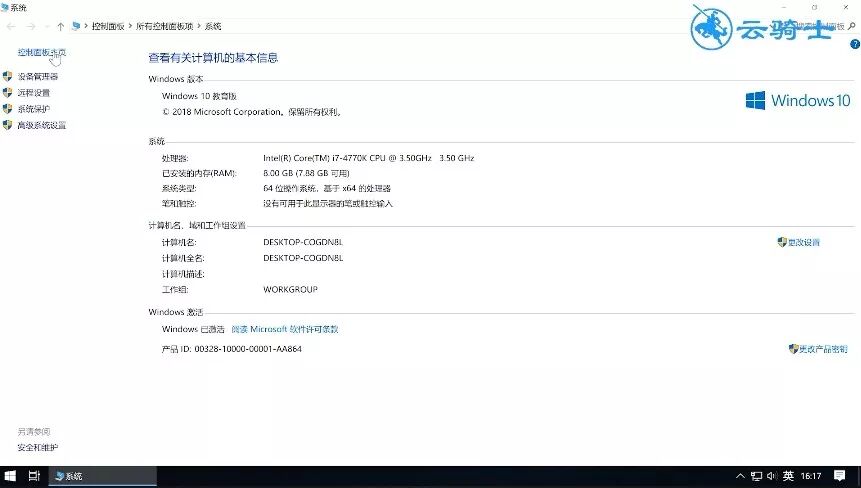Click the search magnifier icon
The width and height of the screenshot is (861, 488).
(852, 26)
